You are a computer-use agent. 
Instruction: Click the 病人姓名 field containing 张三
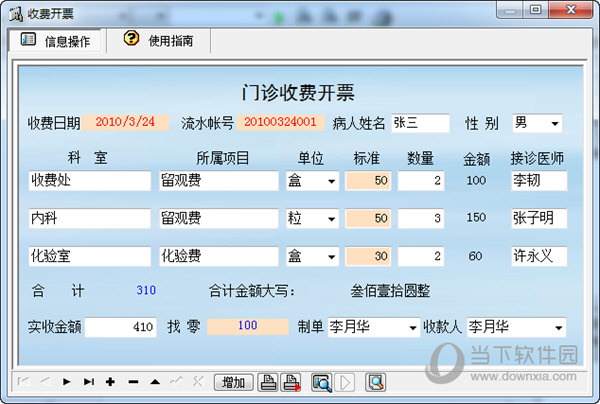click(x=421, y=123)
